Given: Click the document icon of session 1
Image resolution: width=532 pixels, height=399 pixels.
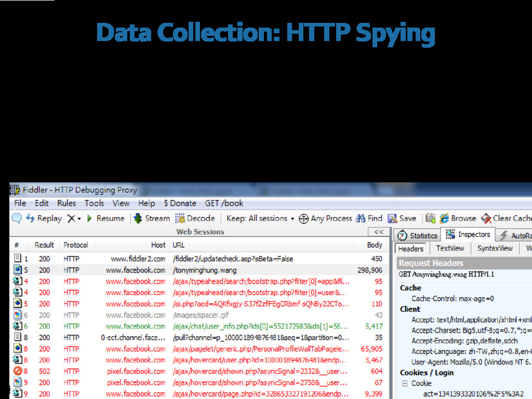Looking at the screenshot, I should tap(18, 258).
